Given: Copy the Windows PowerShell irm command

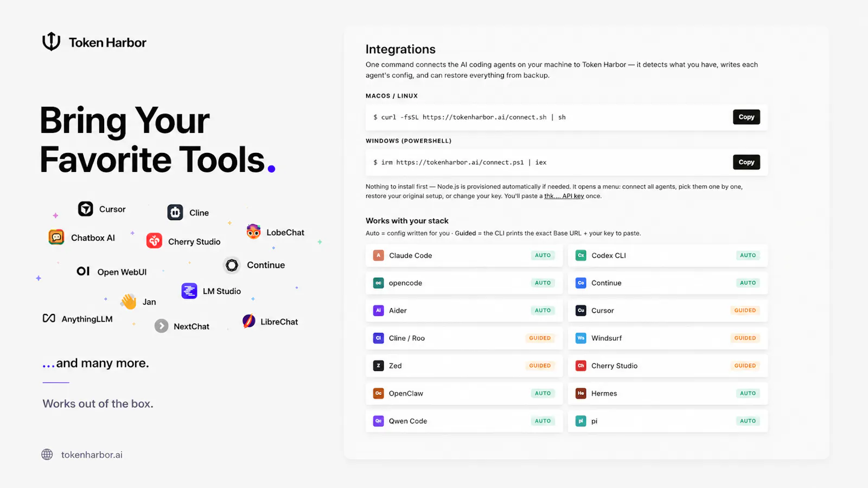Looking at the screenshot, I should pos(746,162).
